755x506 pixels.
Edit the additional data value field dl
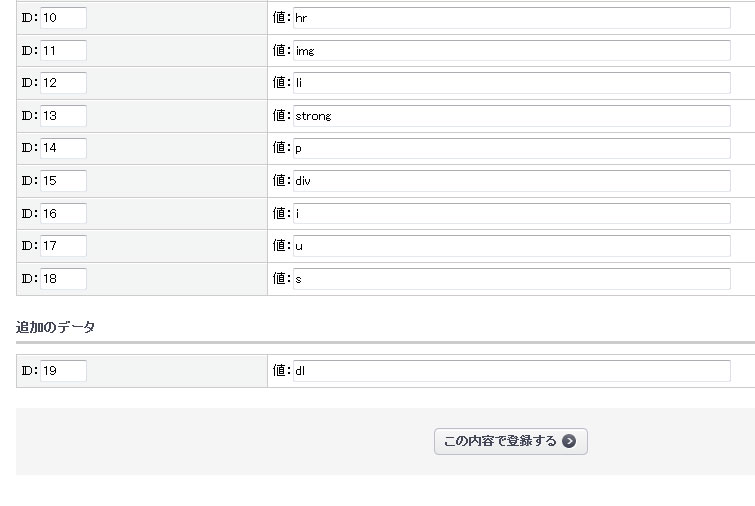[x=512, y=371]
